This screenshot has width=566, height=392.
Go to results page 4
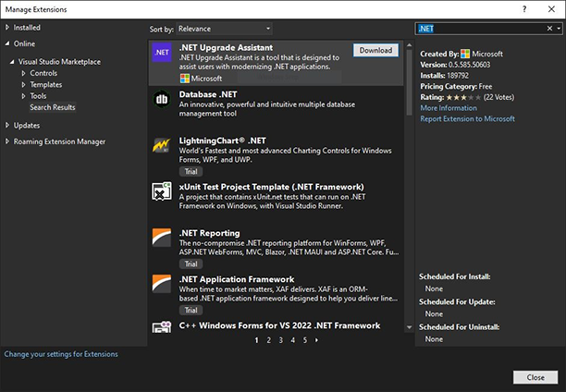(293, 340)
